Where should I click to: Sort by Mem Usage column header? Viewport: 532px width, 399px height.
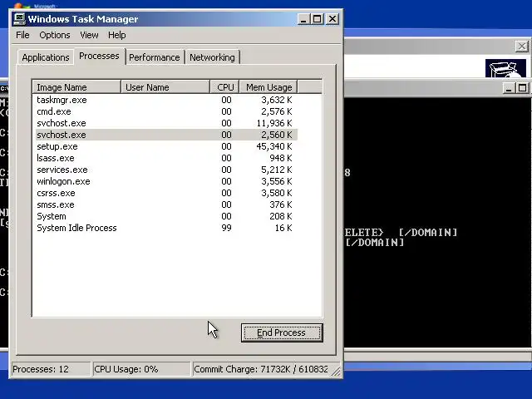pyautogui.click(x=268, y=87)
